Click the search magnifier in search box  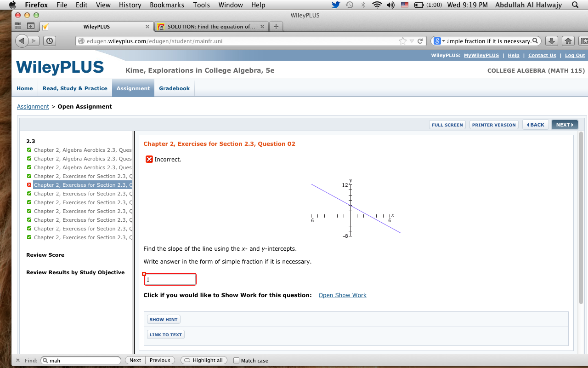click(535, 41)
